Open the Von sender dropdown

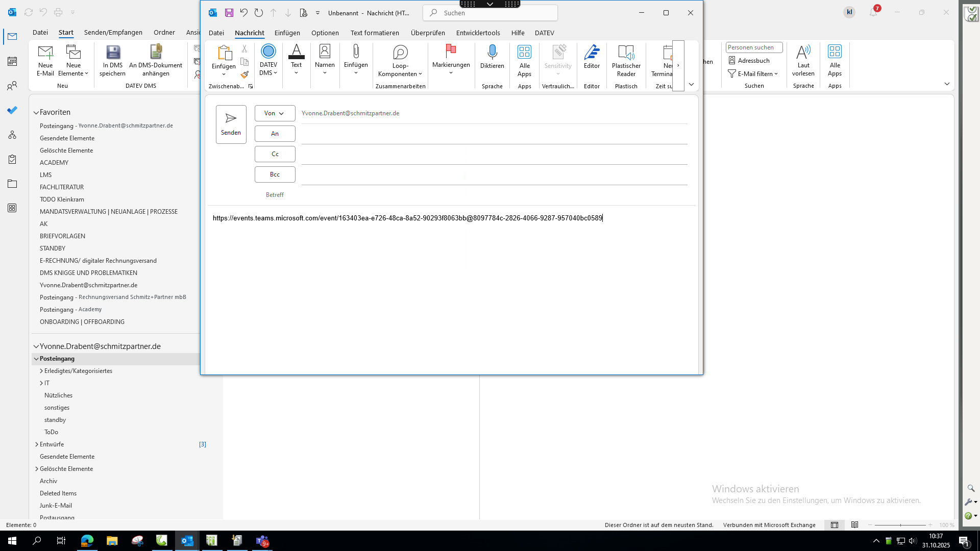[275, 113]
